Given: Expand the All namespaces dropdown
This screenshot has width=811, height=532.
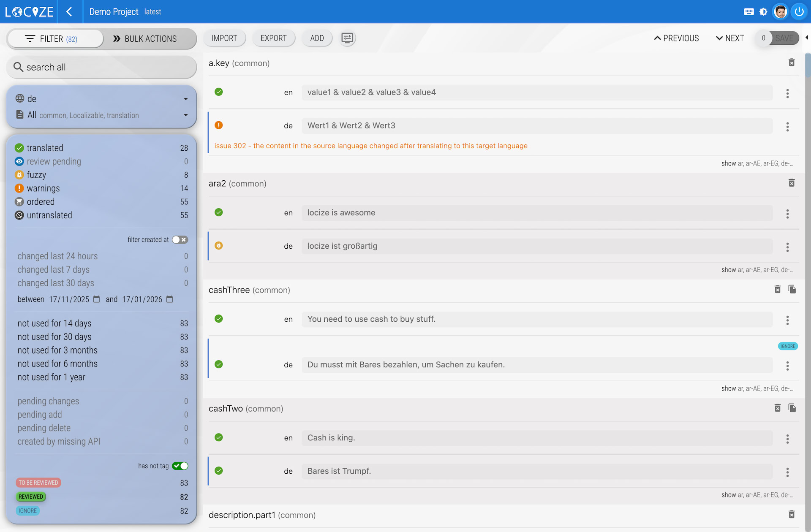Looking at the screenshot, I should point(185,115).
